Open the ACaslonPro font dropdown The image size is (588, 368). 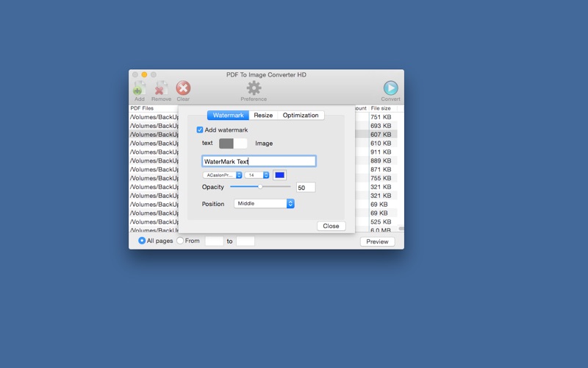(x=222, y=175)
